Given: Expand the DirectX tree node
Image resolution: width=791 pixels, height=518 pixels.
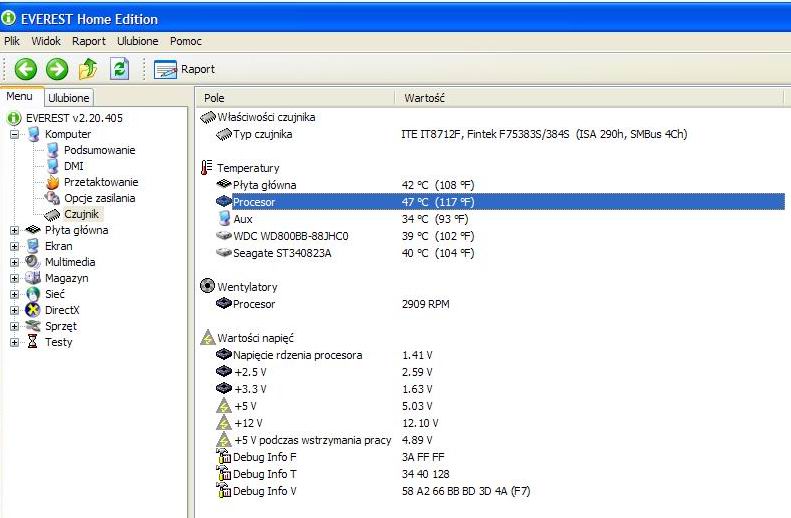Looking at the screenshot, I should point(15,310).
